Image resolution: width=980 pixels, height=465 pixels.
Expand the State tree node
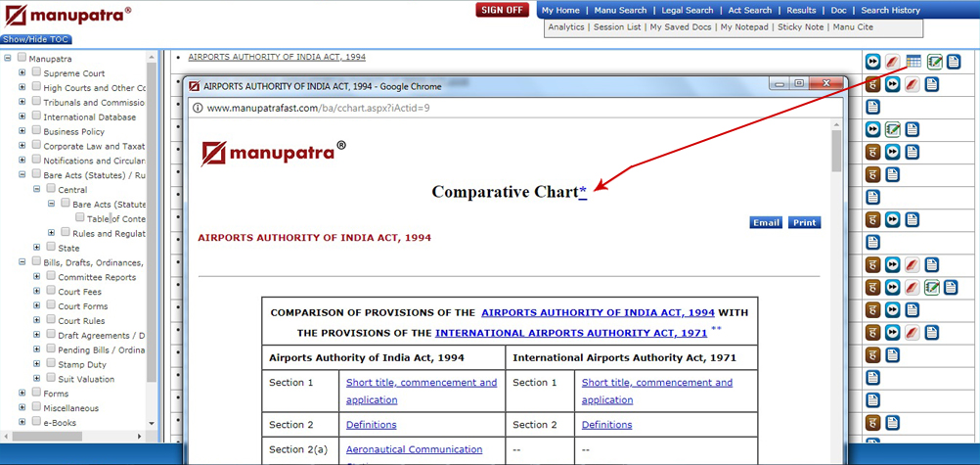pos(37,248)
